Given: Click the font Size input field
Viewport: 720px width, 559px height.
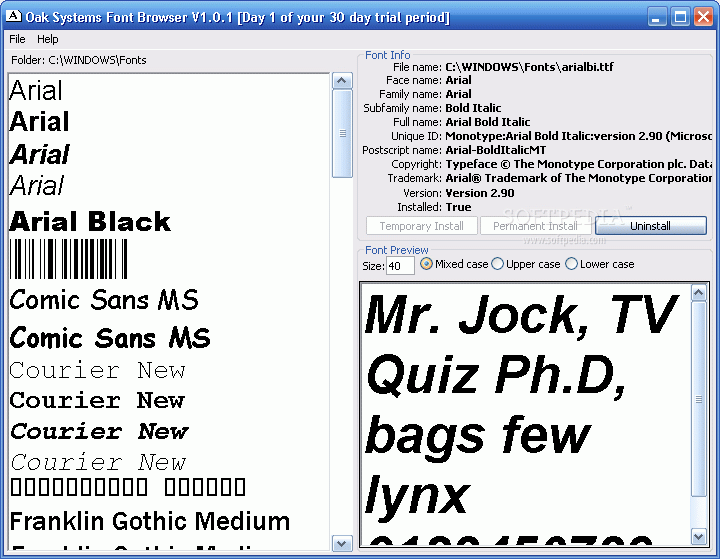Looking at the screenshot, I should point(400,266).
